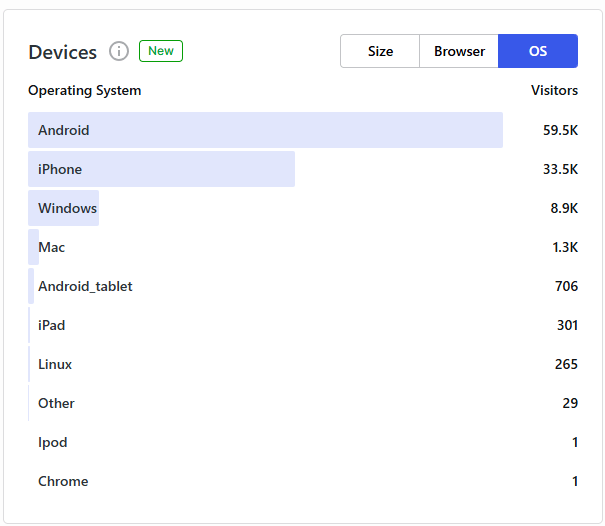Switch to the Browser tab

[459, 51]
